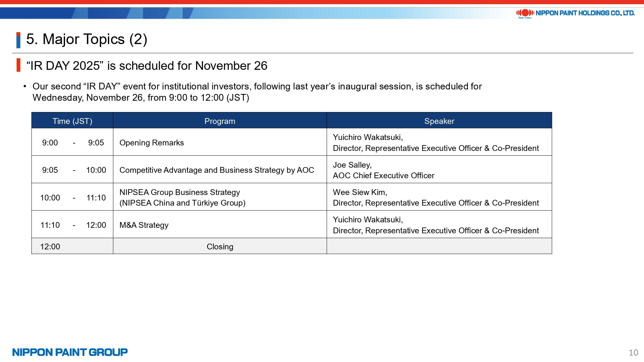Click the 11:10 - 12:00 time cell
This screenshot has width=644, height=362.
tap(72, 225)
